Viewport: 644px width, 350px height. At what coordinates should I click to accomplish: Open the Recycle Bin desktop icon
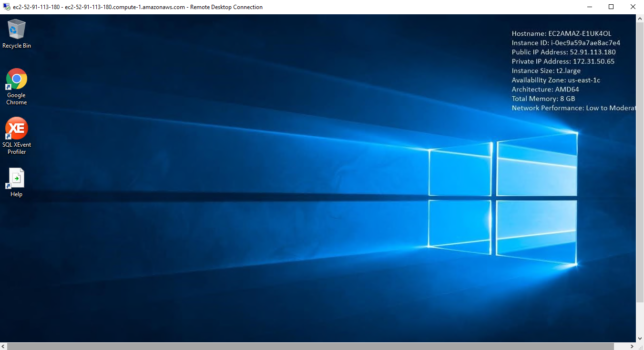tap(17, 30)
